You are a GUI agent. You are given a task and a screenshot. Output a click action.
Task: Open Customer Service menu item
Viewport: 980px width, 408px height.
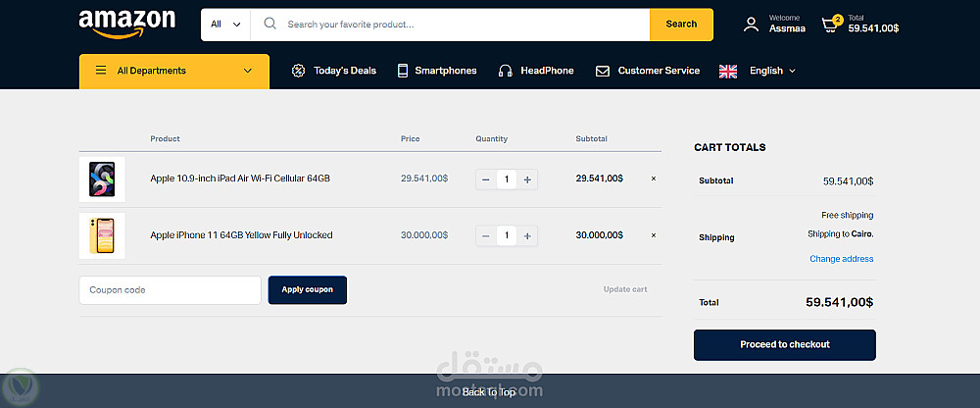[659, 71]
